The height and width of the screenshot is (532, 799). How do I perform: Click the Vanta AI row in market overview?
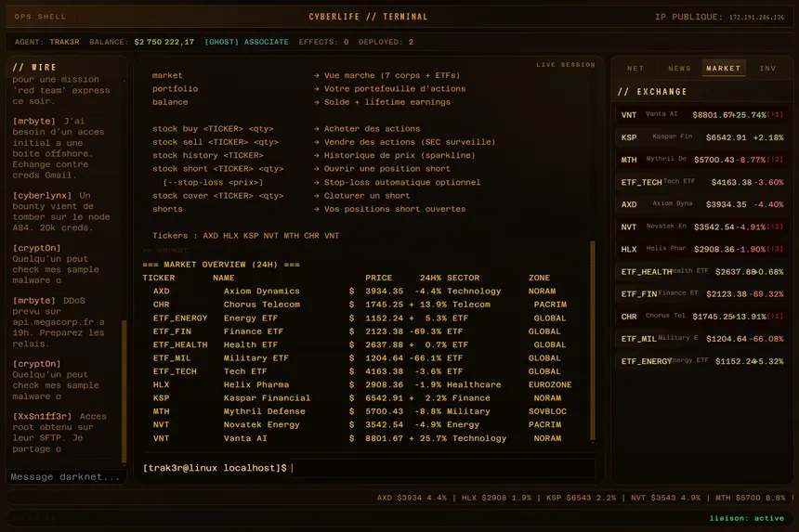tap(357, 438)
